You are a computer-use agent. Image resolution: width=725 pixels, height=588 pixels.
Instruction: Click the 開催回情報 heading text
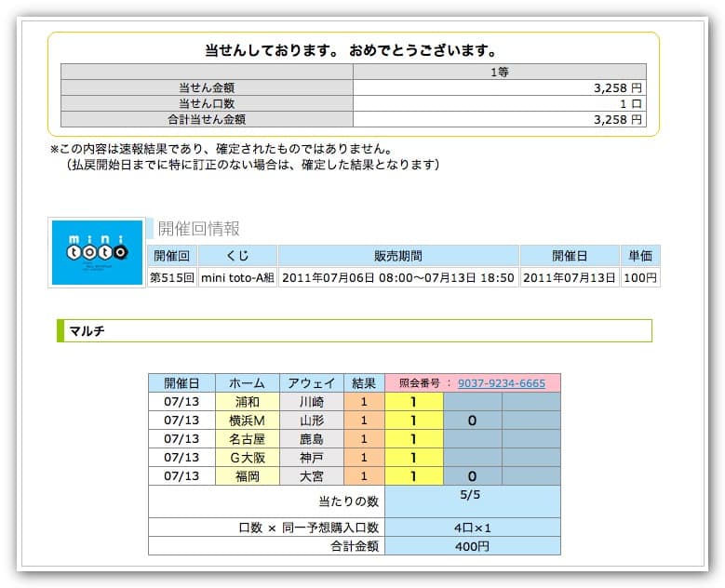(x=198, y=229)
